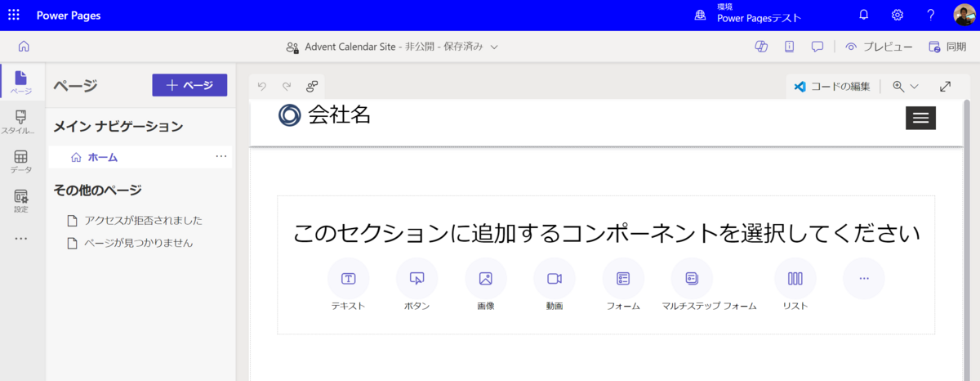This screenshot has width=980, height=381.
Task: Show more components ellipsis
Action: click(x=864, y=279)
